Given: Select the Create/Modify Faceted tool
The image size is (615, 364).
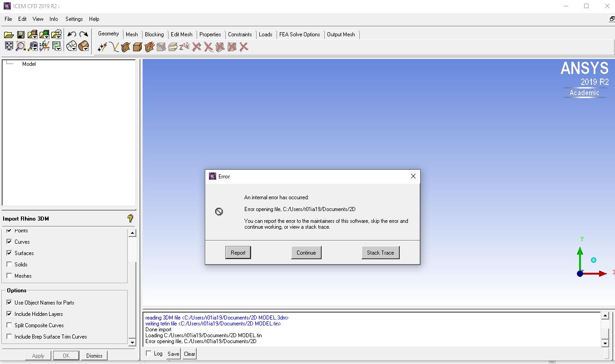Looking at the screenshot, I should pyautogui.click(x=149, y=47).
